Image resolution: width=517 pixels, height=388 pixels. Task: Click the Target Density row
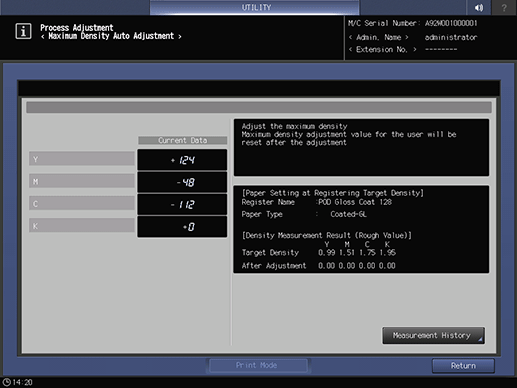[x=319, y=253]
